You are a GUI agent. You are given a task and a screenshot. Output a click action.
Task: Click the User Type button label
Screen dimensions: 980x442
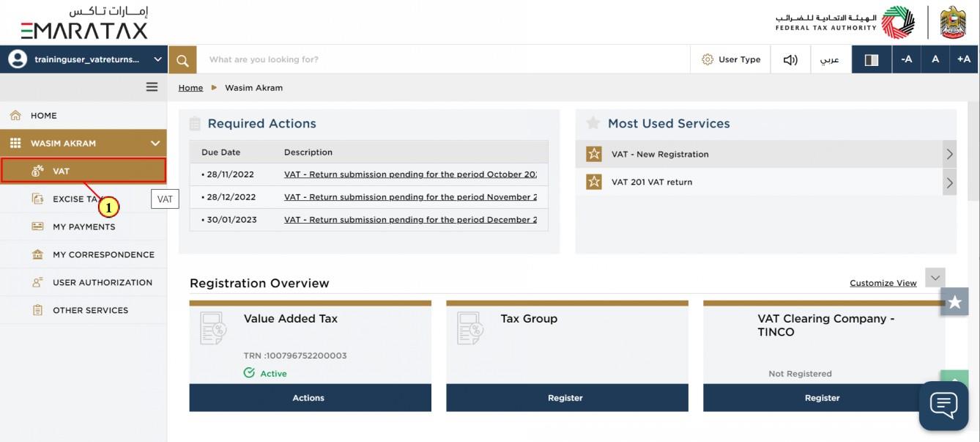tap(740, 59)
